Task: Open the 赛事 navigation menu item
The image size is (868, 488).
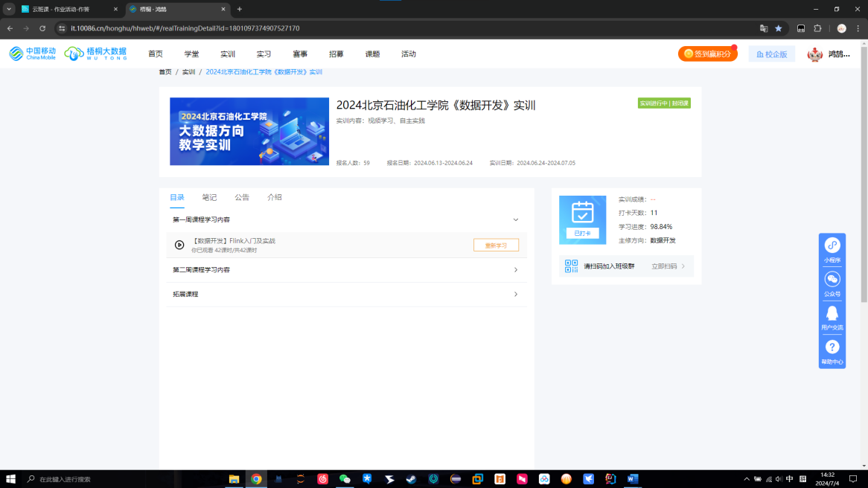Action: tap(300, 54)
